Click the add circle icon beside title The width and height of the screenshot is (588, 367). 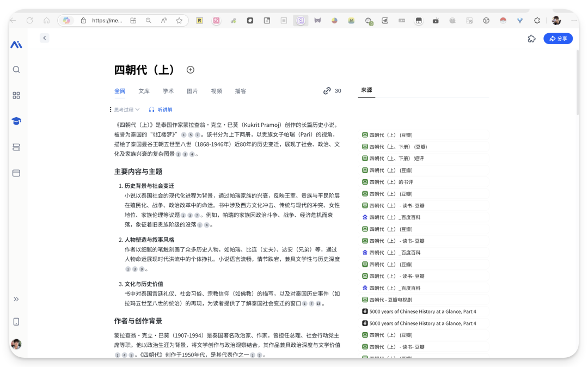tap(191, 70)
